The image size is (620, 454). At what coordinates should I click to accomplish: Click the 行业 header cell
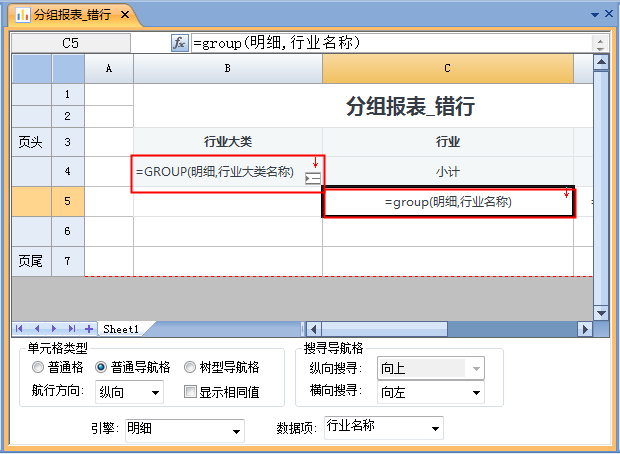pos(448,142)
